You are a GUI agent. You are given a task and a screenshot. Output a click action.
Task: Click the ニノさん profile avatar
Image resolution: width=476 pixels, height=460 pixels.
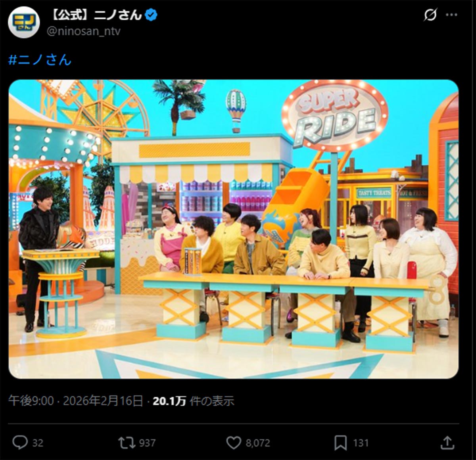pyautogui.click(x=23, y=22)
